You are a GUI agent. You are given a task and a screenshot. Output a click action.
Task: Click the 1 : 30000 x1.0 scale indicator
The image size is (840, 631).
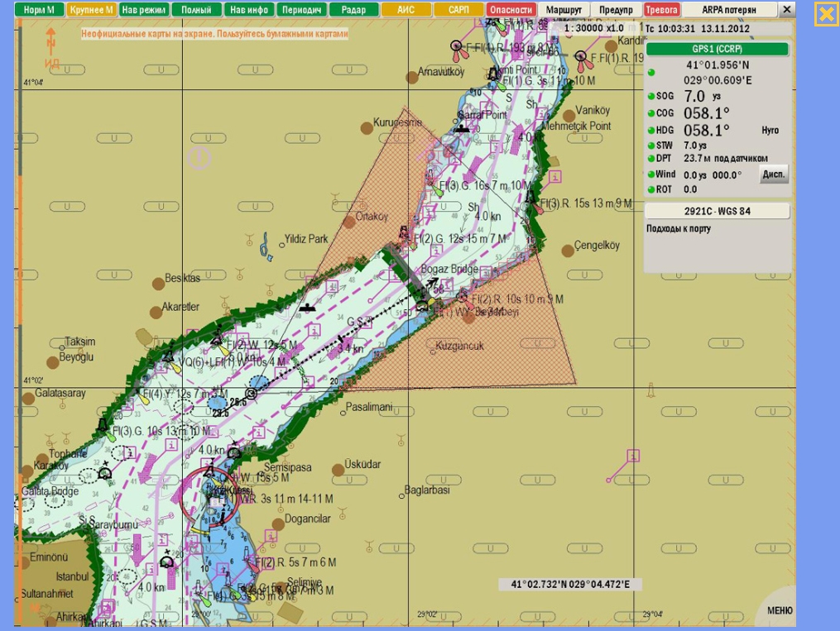(593, 28)
